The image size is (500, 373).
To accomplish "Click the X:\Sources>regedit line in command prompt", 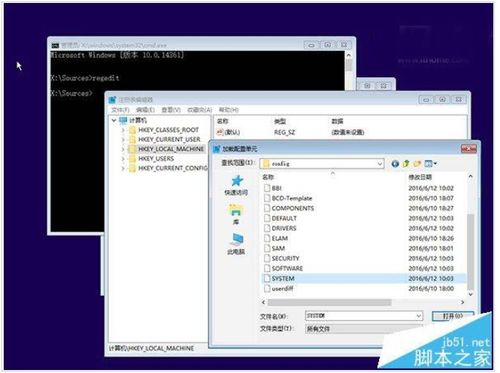I will pyautogui.click(x=85, y=78).
